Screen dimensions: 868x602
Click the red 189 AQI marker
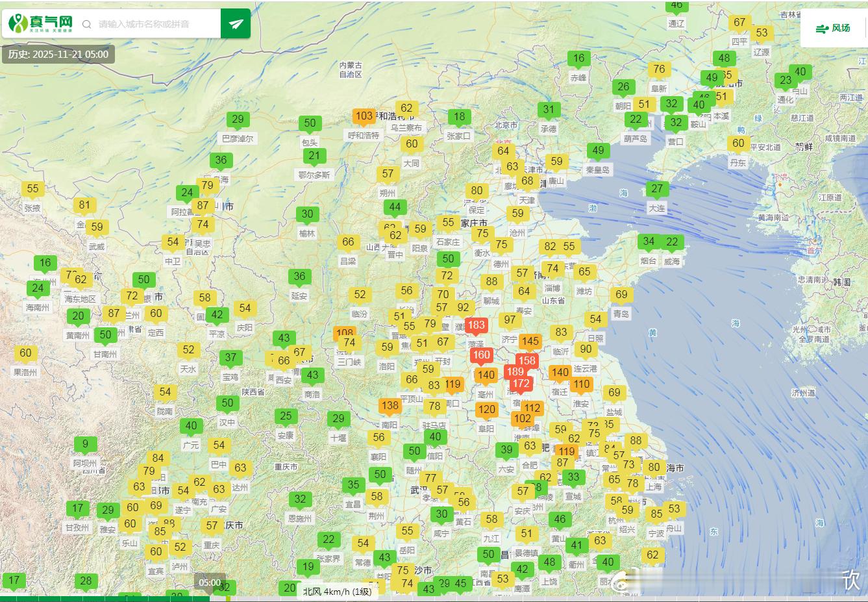click(x=515, y=372)
